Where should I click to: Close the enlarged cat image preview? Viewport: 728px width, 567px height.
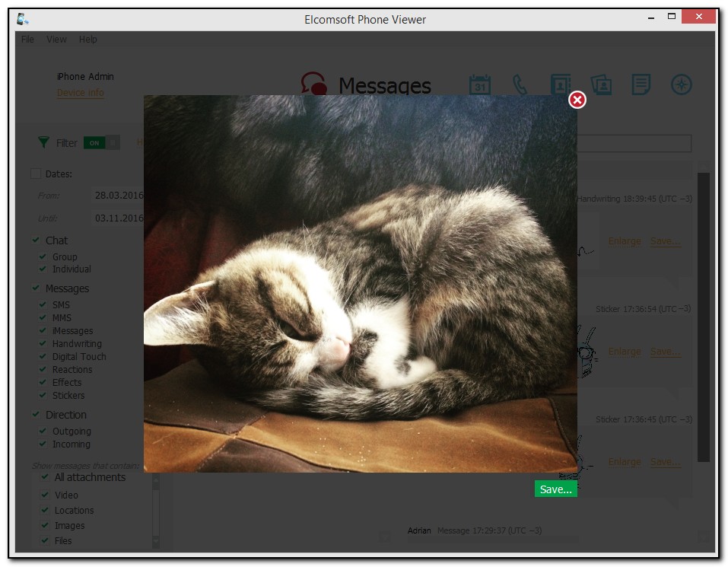[x=577, y=100]
